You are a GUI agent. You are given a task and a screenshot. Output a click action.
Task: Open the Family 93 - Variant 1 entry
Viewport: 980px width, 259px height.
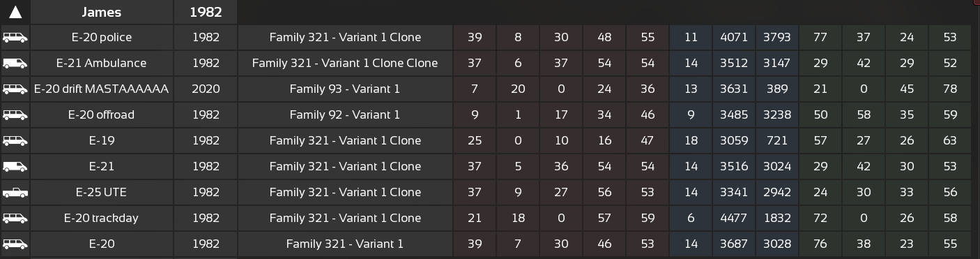tap(345, 89)
